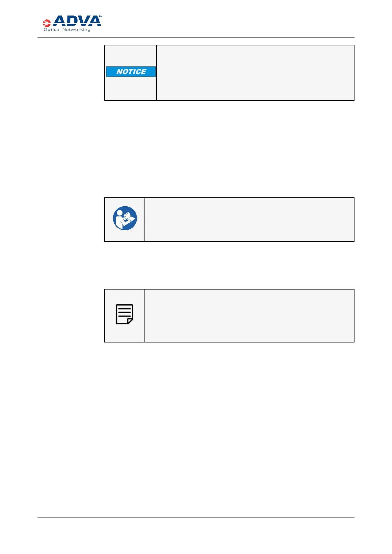
Task: Click blank space between NOTICE and manual boxes
Action: [x=229, y=149]
